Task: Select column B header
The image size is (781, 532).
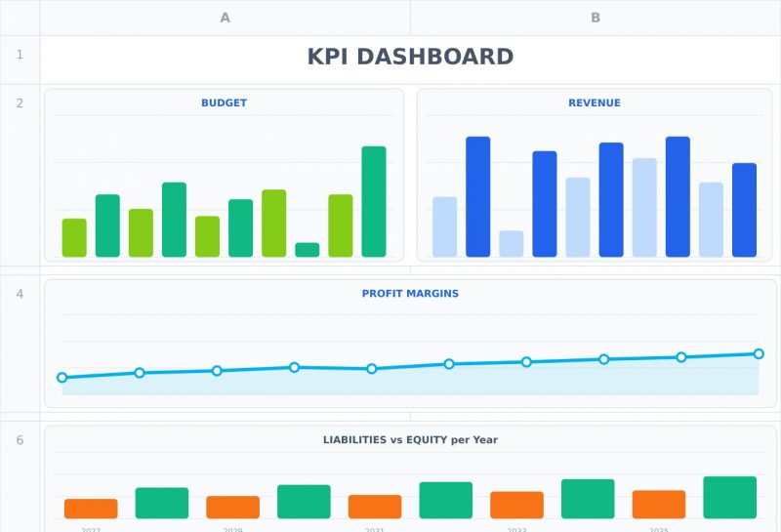Action: pyautogui.click(x=596, y=18)
